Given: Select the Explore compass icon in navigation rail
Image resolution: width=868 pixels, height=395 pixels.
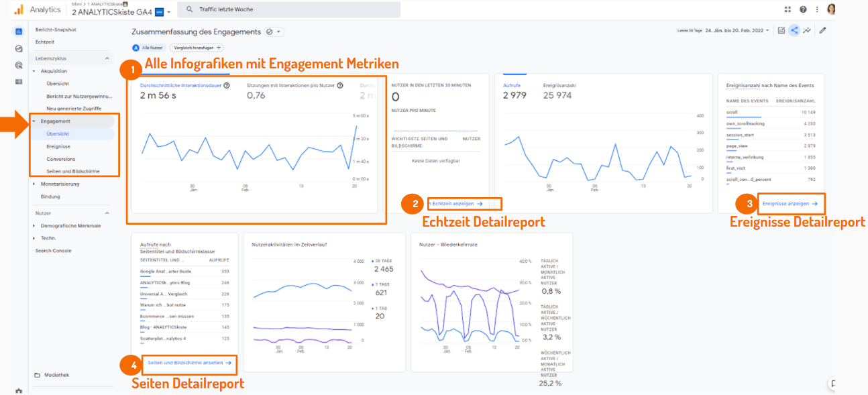Looking at the screenshot, I should (17, 48).
